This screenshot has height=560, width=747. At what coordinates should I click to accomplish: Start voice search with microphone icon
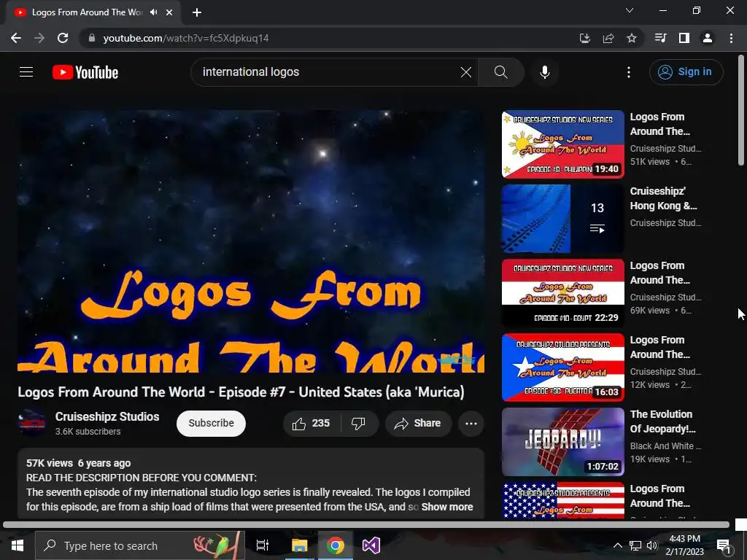[544, 72]
